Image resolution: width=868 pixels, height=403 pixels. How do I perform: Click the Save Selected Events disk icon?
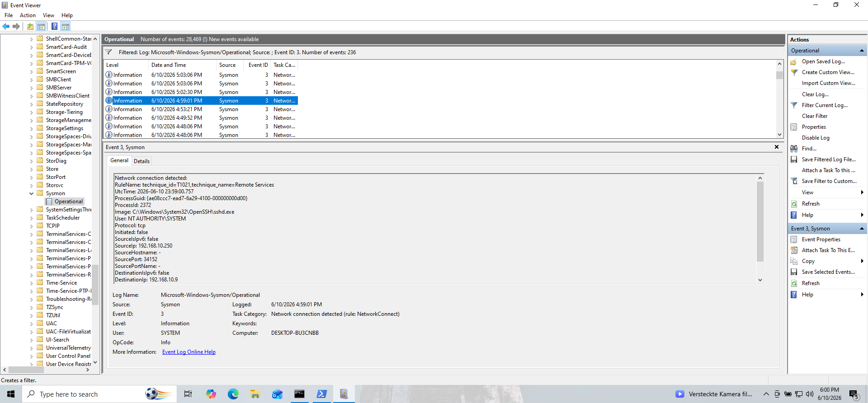click(794, 272)
